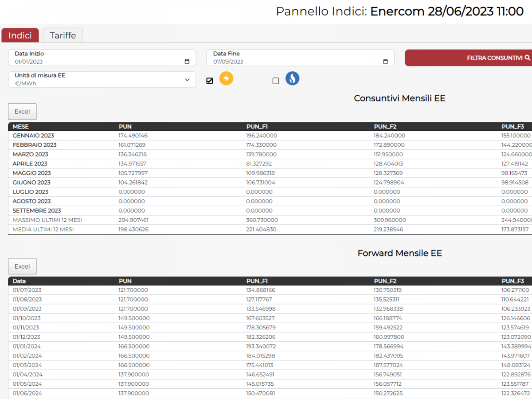Image resolution: width=532 pixels, height=399 pixels.
Task: Export Consuntivi Mensili table with Excel button
Action: tap(22, 112)
